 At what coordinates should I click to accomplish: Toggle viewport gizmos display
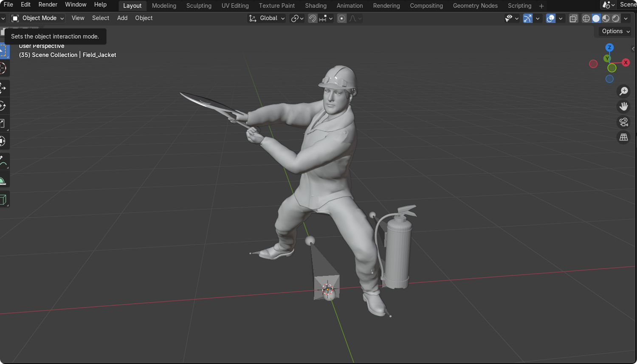tap(527, 18)
